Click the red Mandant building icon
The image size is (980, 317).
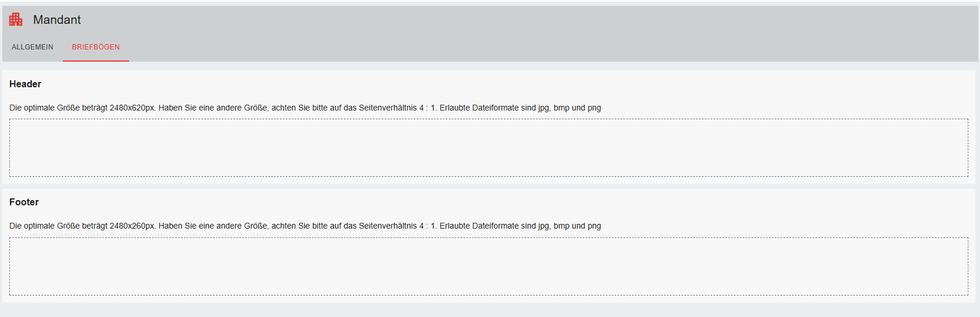click(x=16, y=20)
